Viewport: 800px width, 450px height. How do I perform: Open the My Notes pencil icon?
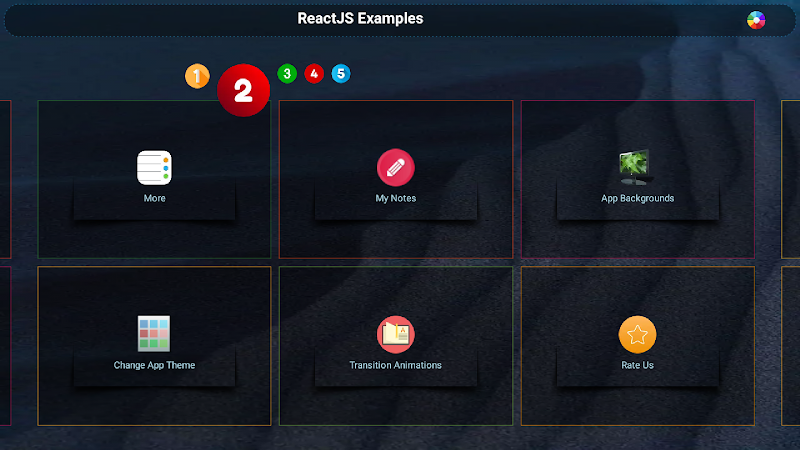(395, 167)
